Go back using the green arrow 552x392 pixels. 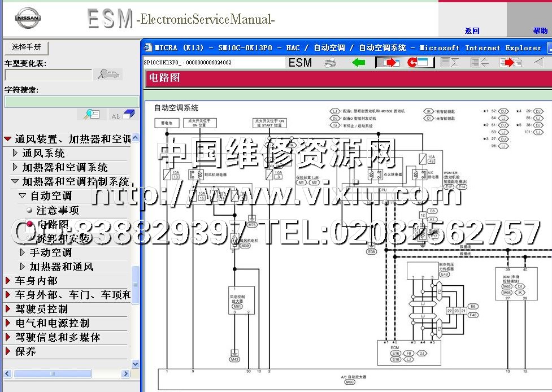tap(358, 63)
